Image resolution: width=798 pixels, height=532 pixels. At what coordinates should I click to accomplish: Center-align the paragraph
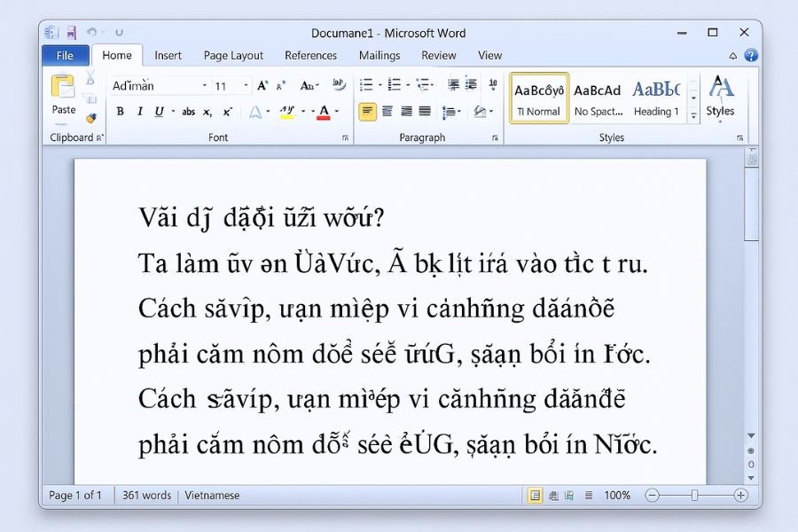(x=387, y=112)
